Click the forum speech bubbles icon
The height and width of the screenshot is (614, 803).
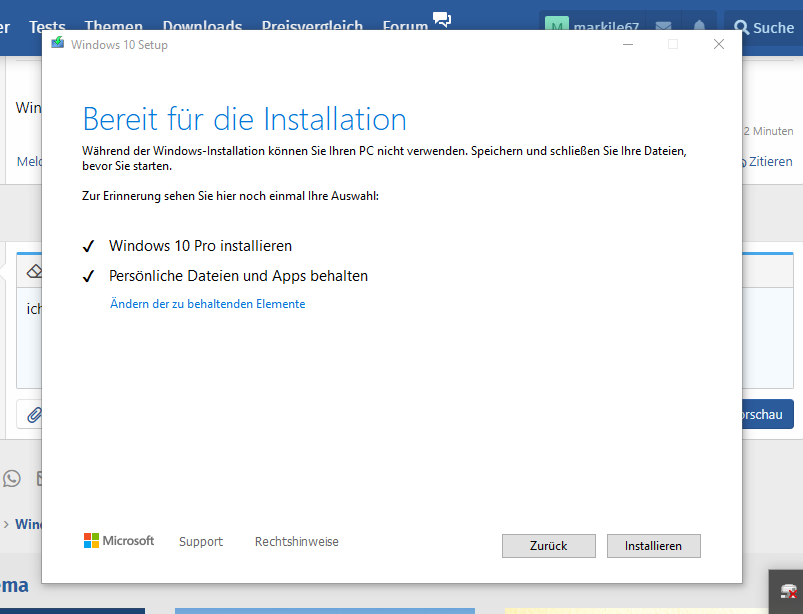[442, 19]
